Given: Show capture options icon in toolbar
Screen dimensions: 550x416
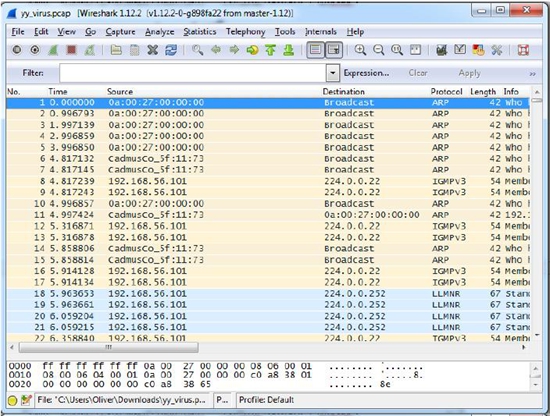Looking at the screenshot, I should (35, 50).
